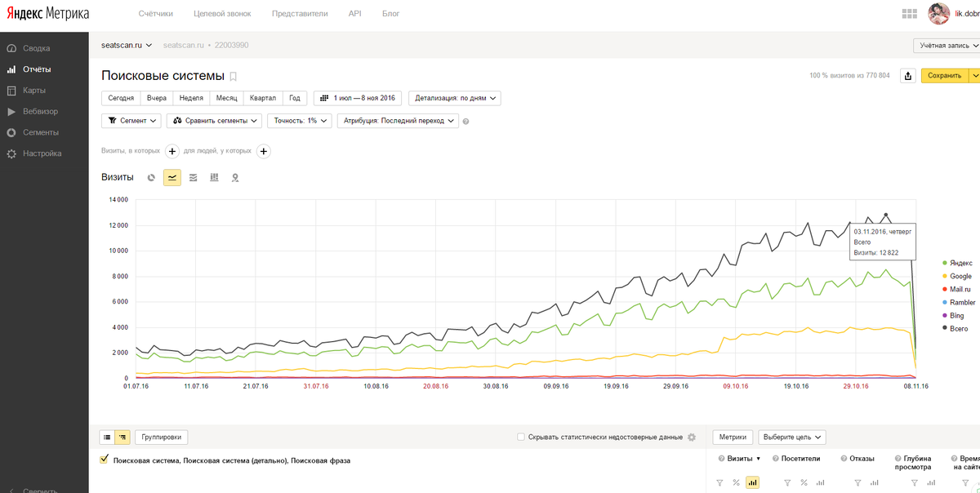Open the Точность: 1% dropdown
980x493 pixels.
tap(299, 121)
